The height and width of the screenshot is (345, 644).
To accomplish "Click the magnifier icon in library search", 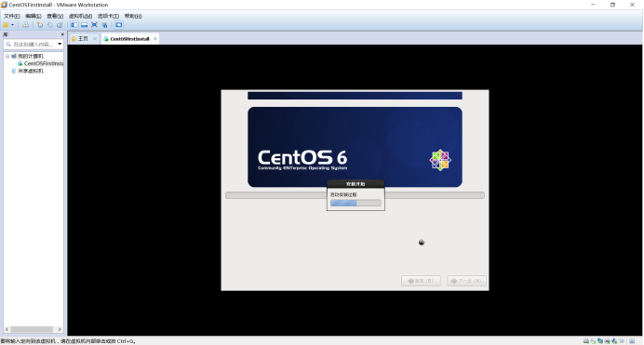I will click(x=8, y=44).
